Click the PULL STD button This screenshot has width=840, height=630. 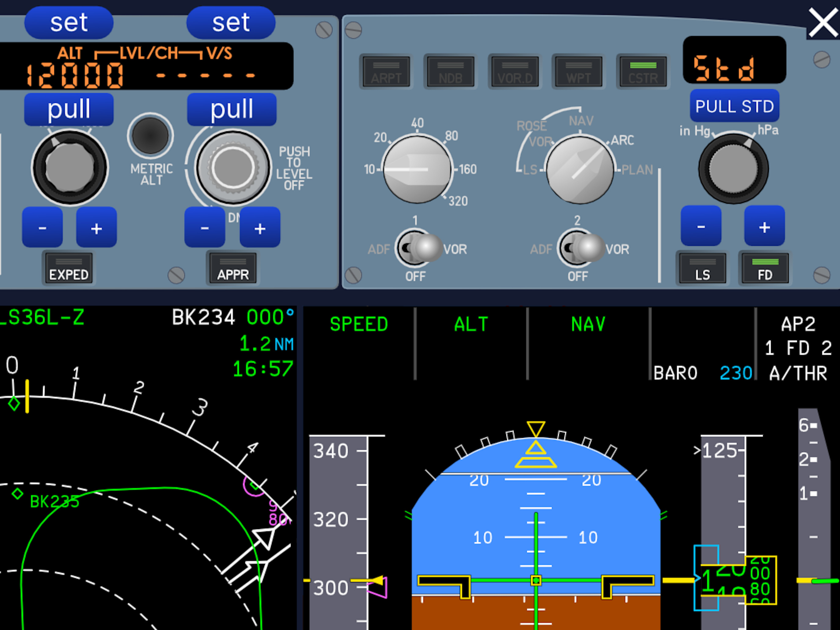[734, 106]
